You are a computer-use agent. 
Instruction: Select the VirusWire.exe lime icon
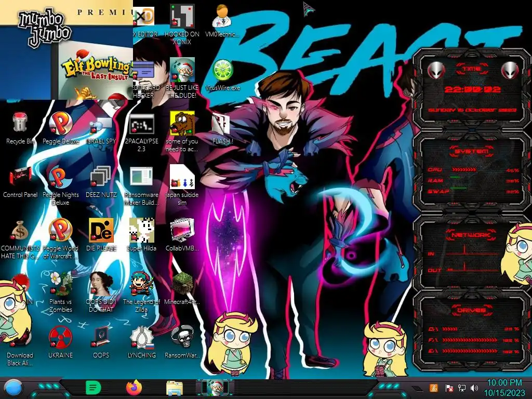point(222,71)
